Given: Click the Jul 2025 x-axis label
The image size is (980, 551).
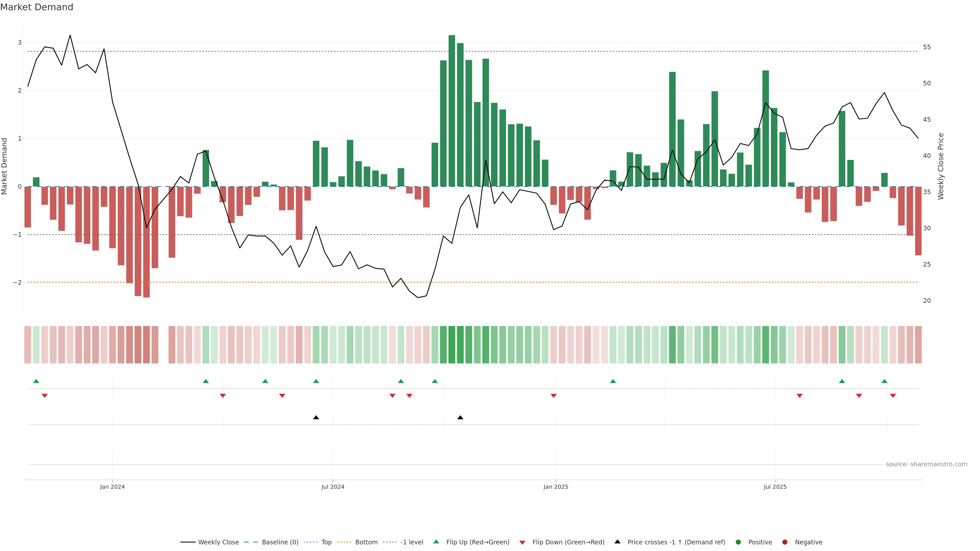Looking at the screenshot, I should tap(775, 487).
